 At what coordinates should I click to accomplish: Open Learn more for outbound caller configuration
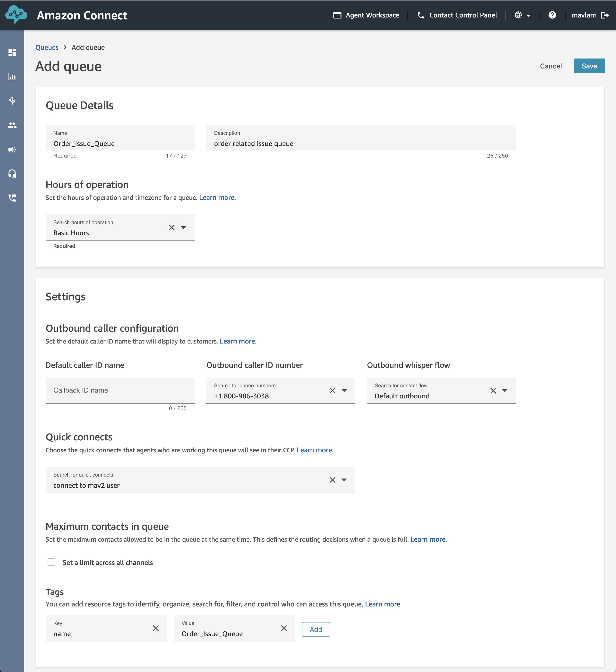coord(238,341)
